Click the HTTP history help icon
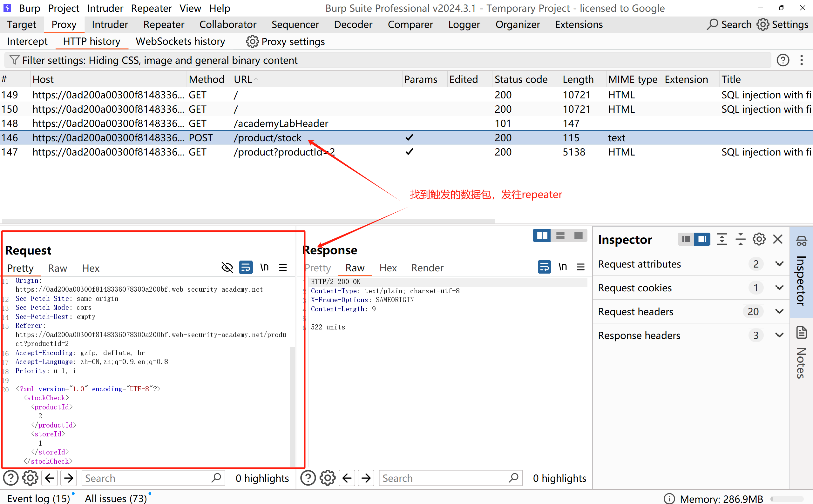 [x=783, y=60]
